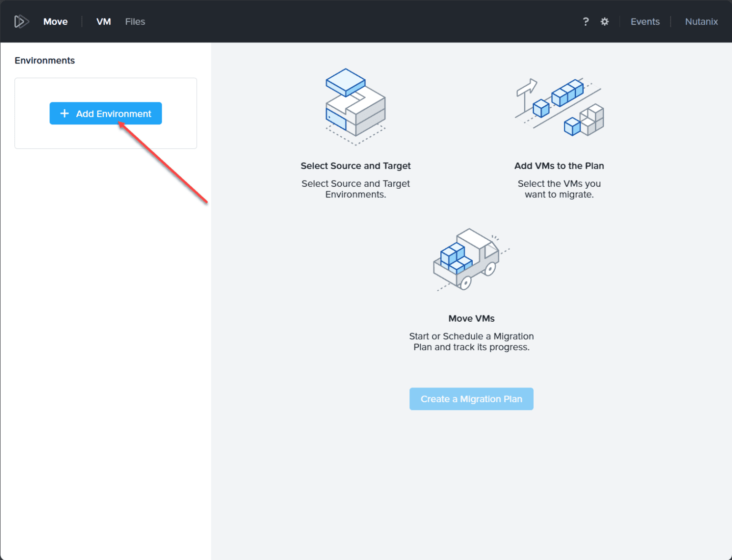The image size is (732, 560).
Task: Click the Nutanix Move logo icon
Action: 21,21
